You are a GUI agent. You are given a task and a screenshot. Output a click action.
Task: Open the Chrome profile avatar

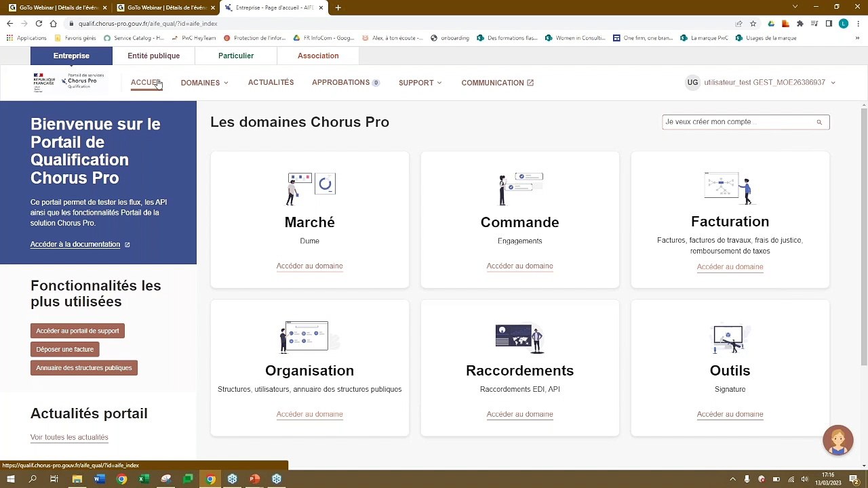point(844,23)
